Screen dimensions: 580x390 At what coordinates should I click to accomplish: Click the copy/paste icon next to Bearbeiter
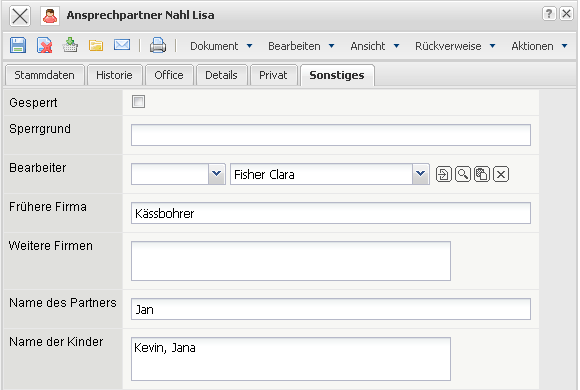click(482, 174)
